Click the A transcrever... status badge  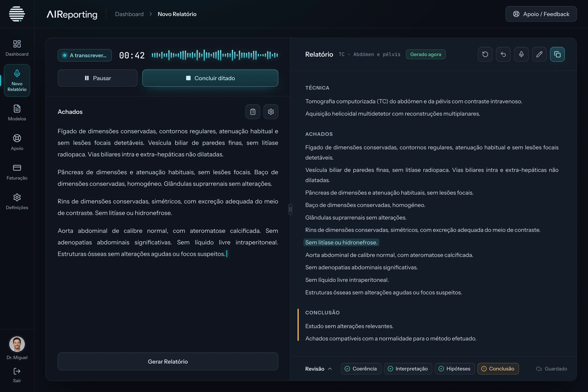coord(84,55)
